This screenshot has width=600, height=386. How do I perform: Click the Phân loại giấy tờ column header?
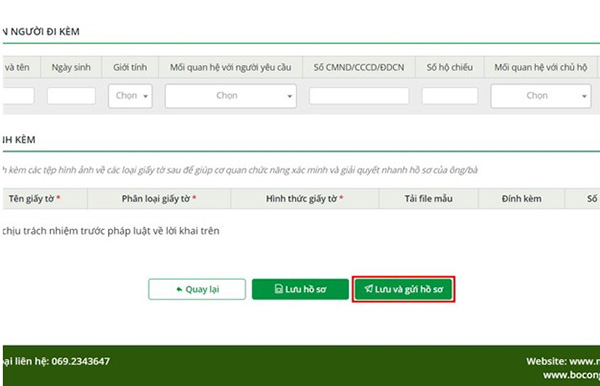pos(159,199)
